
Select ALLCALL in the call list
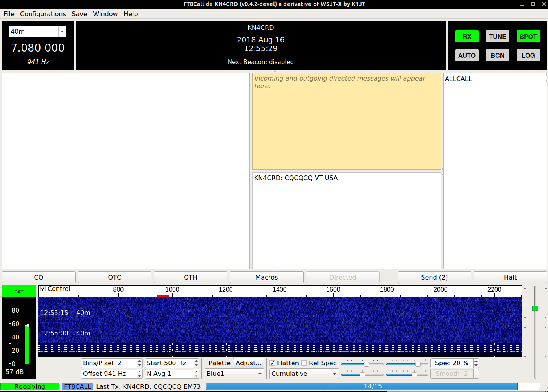(495, 79)
